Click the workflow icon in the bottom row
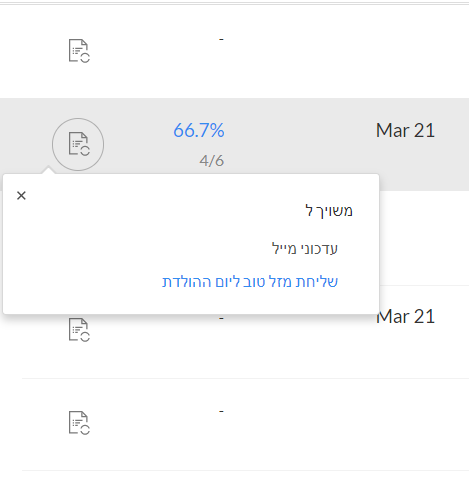This screenshot has height=478, width=469. point(79,423)
